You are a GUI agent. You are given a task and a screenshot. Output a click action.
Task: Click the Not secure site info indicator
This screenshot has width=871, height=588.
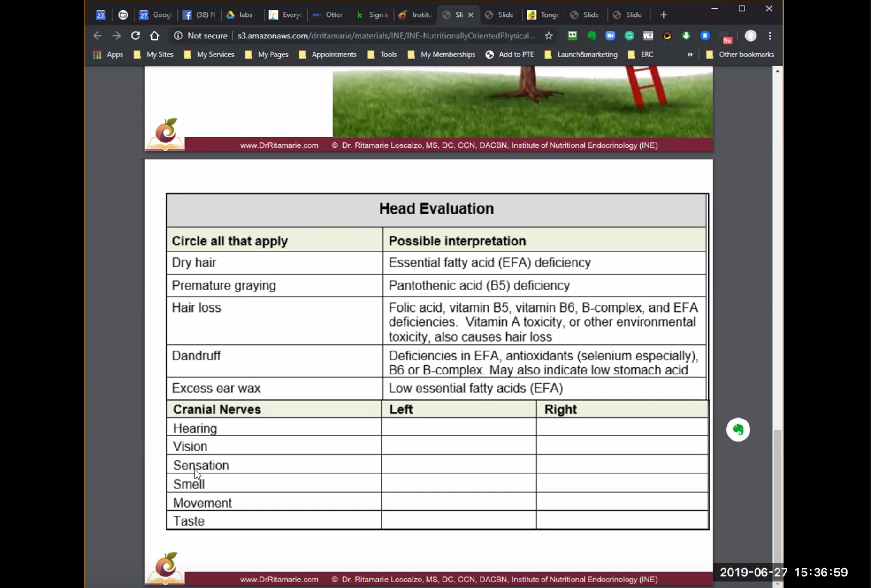coord(200,36)
